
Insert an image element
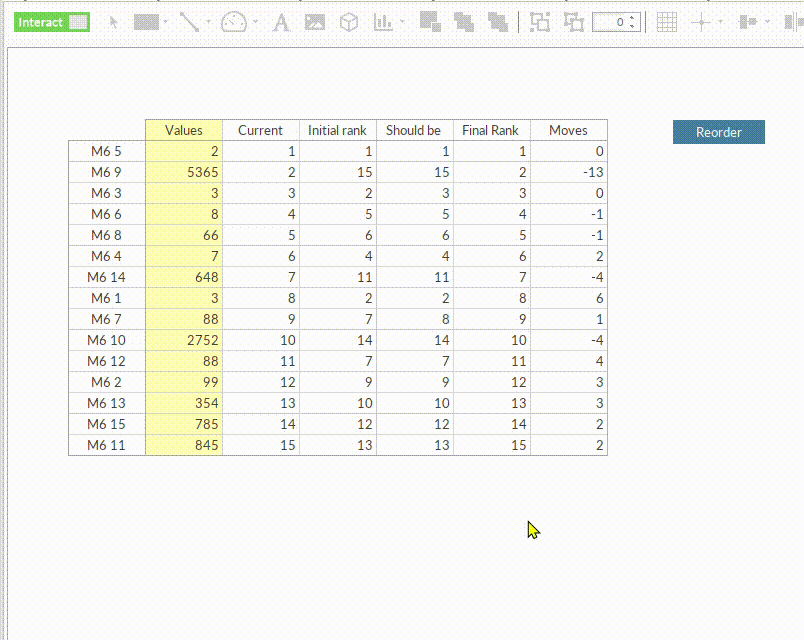[x=315, y=21]
